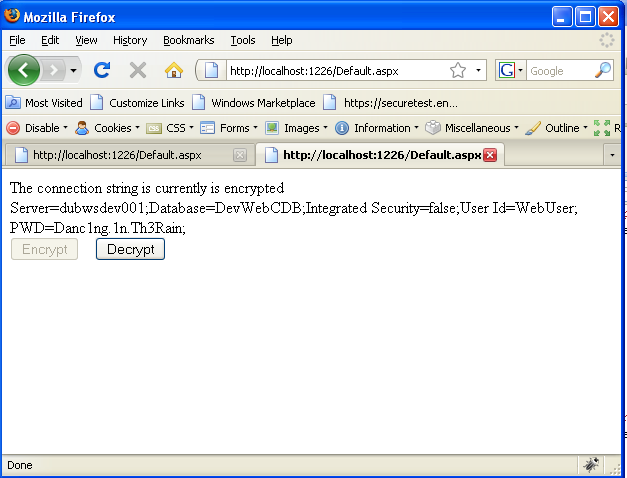Open recent pages history dropdown arrow
Screen dimensions: 627x478
tap(73, 71)
